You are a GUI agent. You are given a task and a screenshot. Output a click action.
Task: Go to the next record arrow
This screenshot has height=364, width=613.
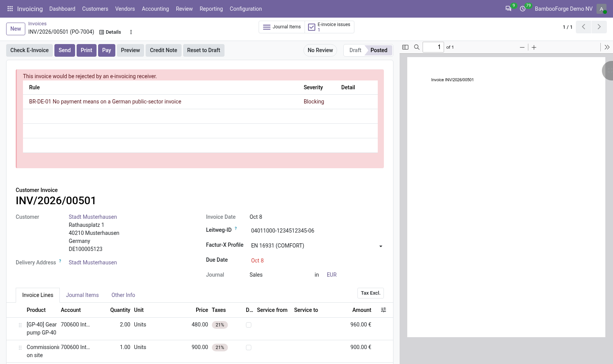(x=599, y=27)
